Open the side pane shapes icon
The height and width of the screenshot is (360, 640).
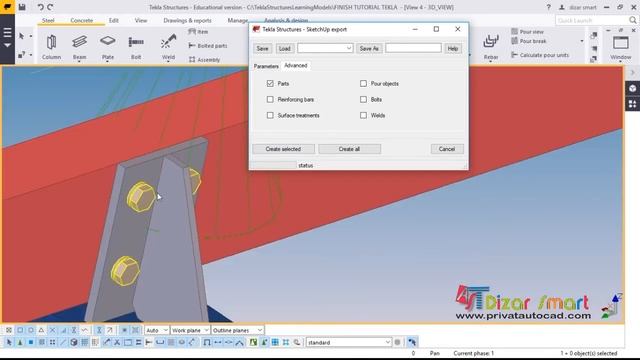[x=632, y=104]
